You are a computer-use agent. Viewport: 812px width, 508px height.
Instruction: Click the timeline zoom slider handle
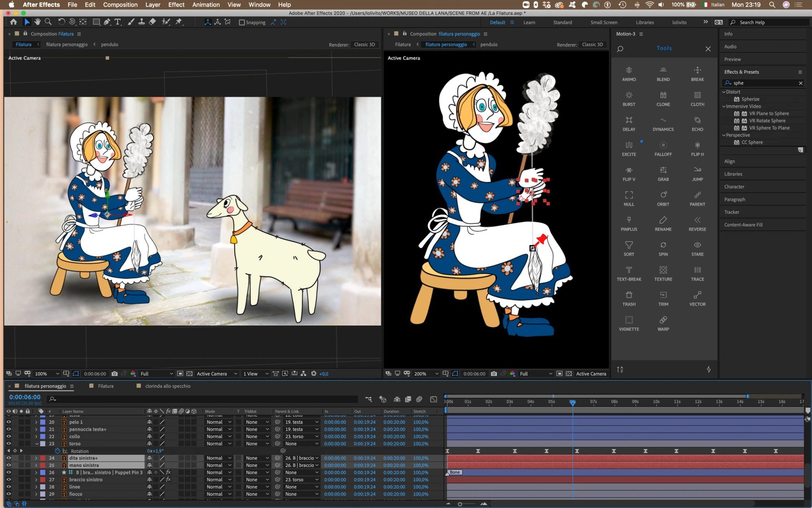click(x=460, y=504)
